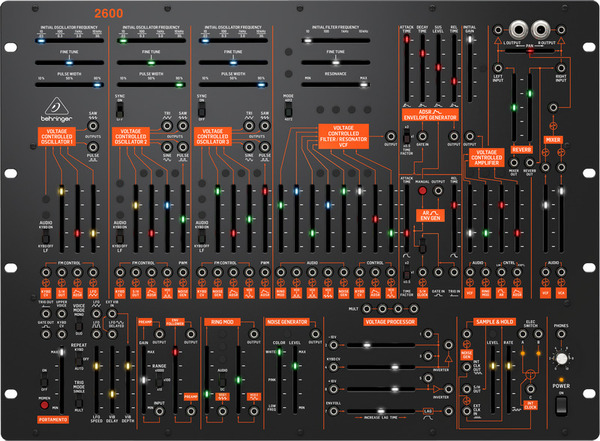Click the Left Input jack

pyautogui.click(x=497, y=68)
